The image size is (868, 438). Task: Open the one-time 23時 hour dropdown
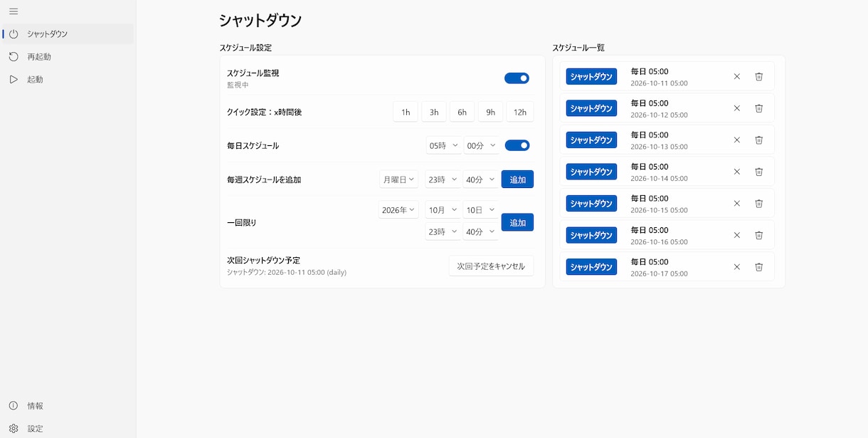(444, 231)
